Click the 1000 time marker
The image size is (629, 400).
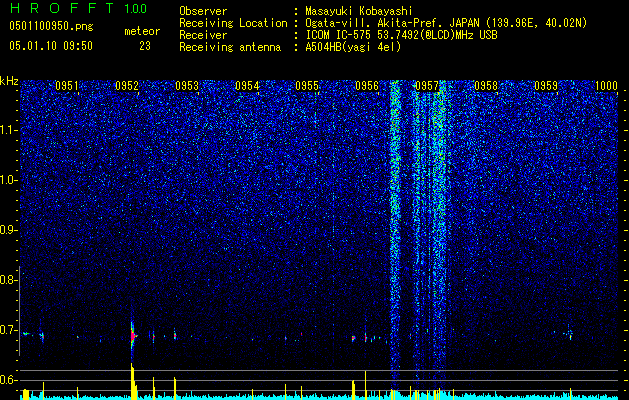606,85
